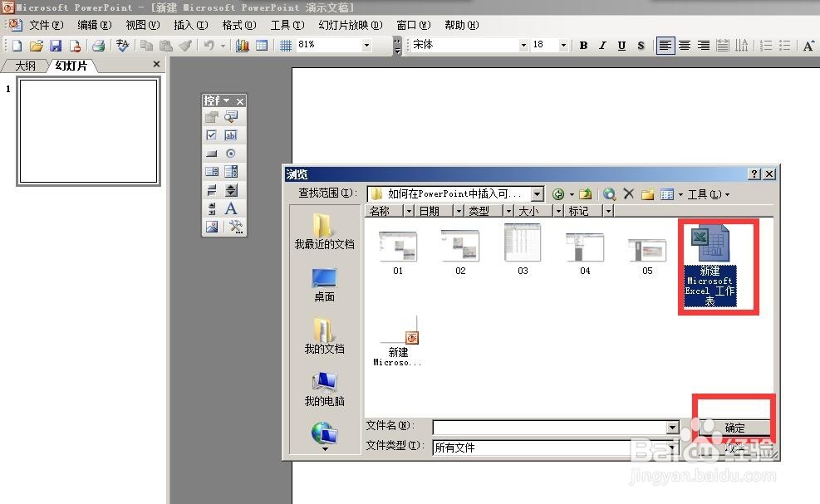This screenshot has width=820, height=504.
Task: Delete selected file in Browse dialog
Action: pos(629,194)
